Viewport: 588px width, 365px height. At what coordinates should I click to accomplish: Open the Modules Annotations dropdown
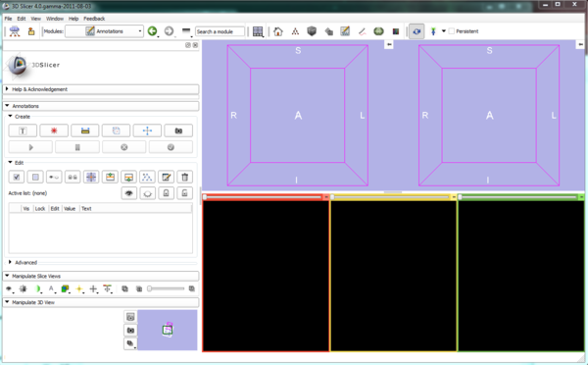[x=104, y=31]
